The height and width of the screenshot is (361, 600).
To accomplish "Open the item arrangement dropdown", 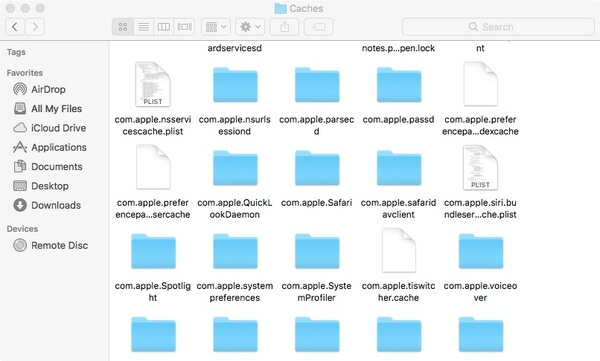I will pyautogui.click(x=216, y=27).
